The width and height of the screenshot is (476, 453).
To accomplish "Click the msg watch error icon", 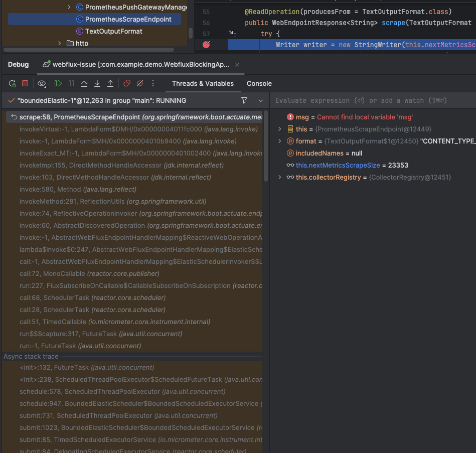I will pos(290,117).
